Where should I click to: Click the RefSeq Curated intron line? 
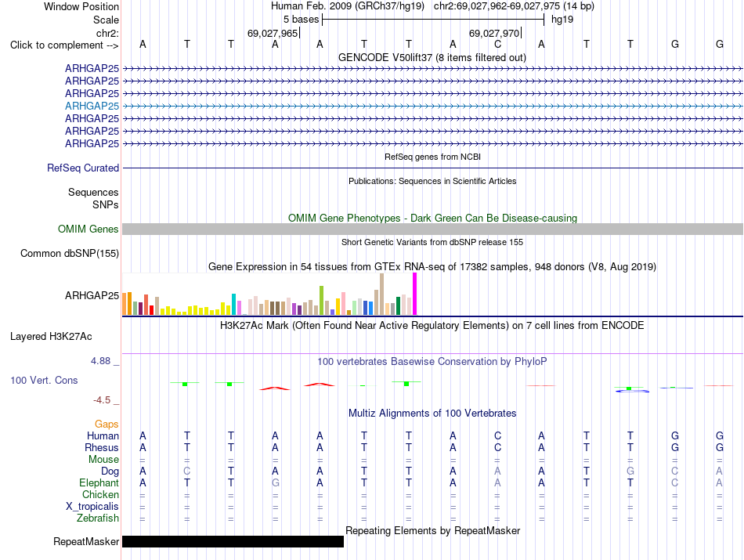click(432, 168)
